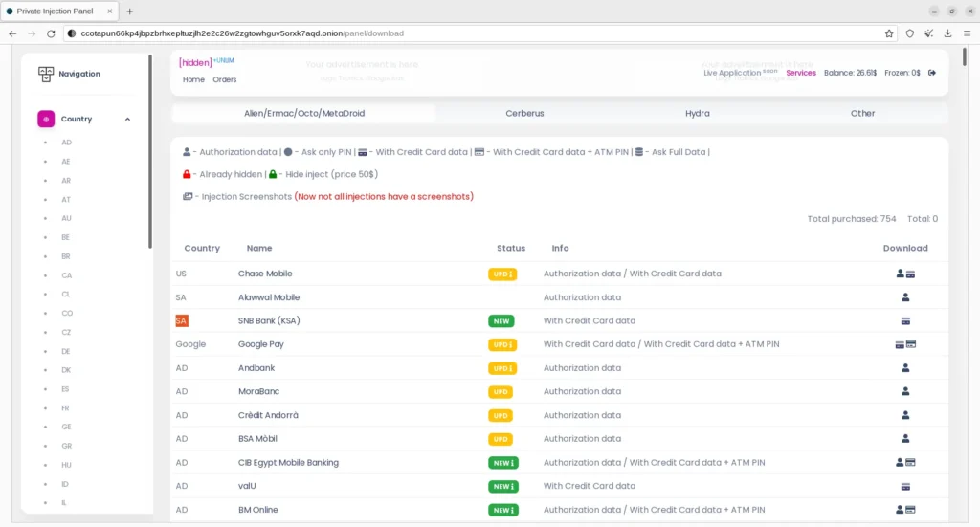Switch to the Alien/Ermac/Octo/MetaDroid tab
The width and height of the screenshot is (980, 527).
coord(304,113)
